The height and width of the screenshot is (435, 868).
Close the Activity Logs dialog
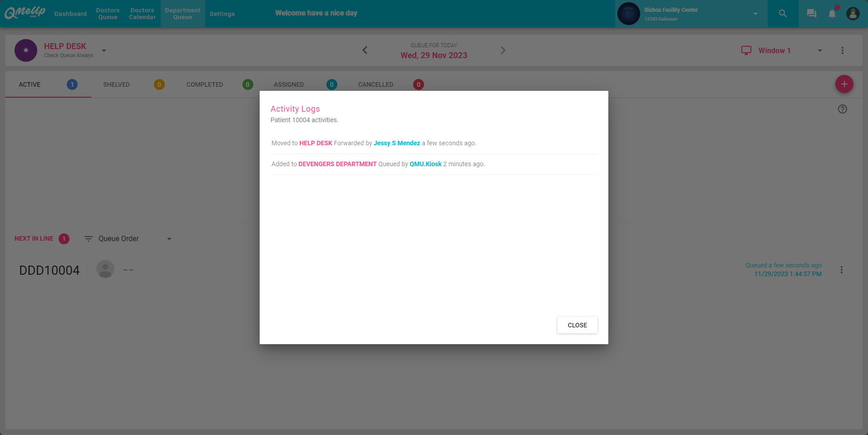[x=577, y=325]
